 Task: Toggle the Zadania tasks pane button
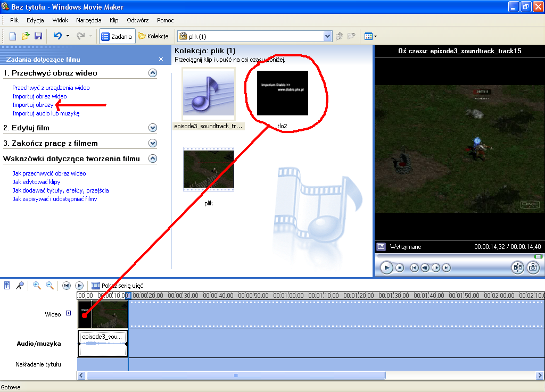coord(117,36)
